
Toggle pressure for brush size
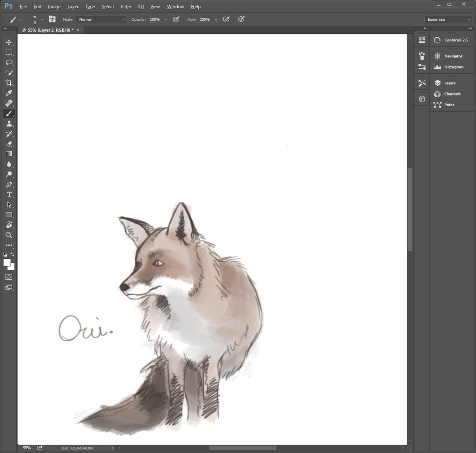[241, 19]
